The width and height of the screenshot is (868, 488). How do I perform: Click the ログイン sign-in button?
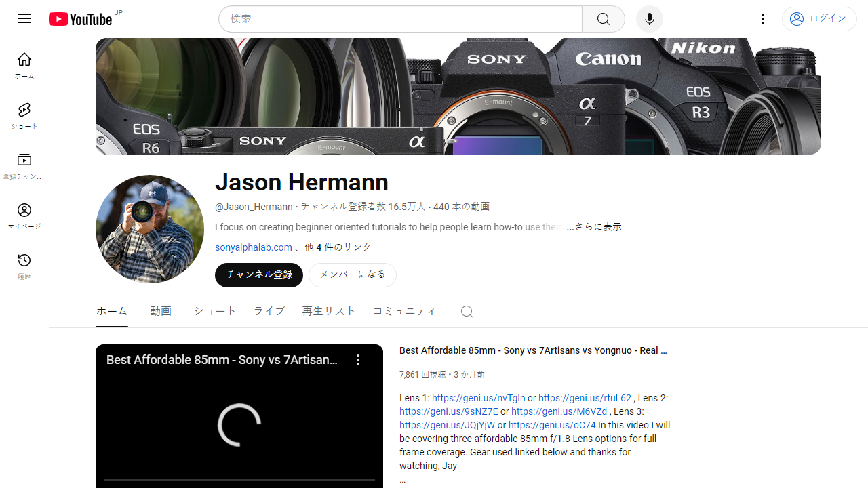[x=819, y=19]
